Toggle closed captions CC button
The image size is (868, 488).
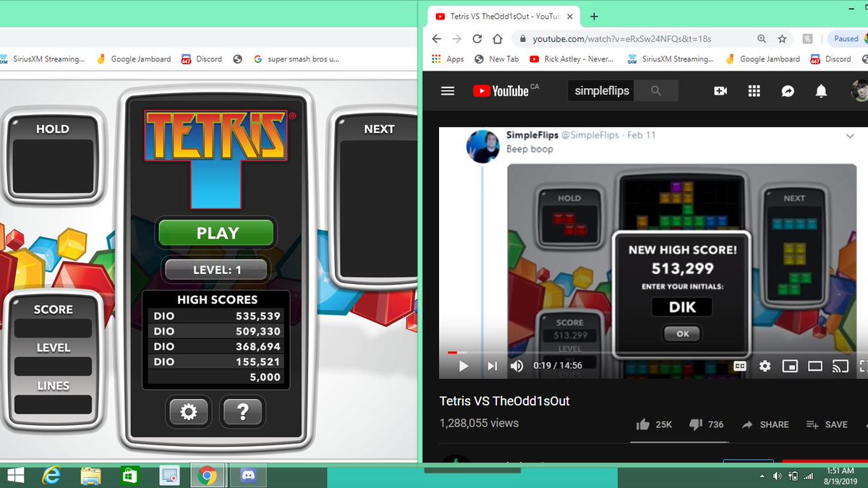point(739,366)
